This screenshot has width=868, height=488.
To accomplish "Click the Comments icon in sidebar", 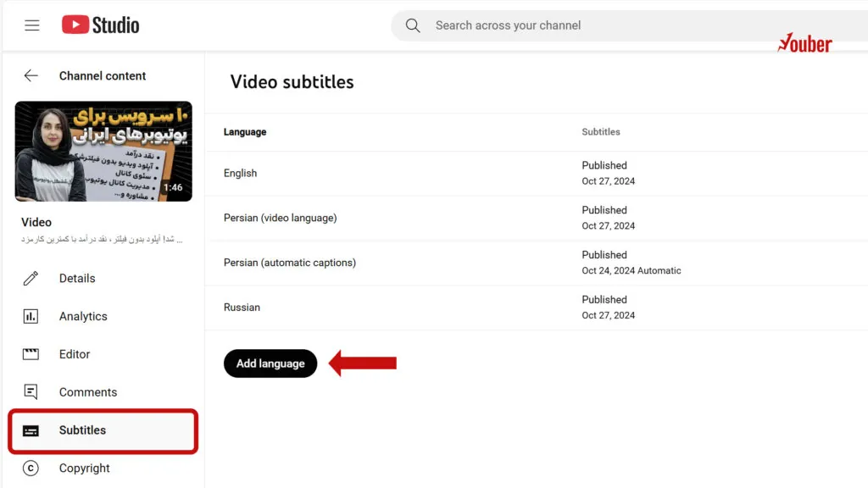I will (x=31, y=392).
